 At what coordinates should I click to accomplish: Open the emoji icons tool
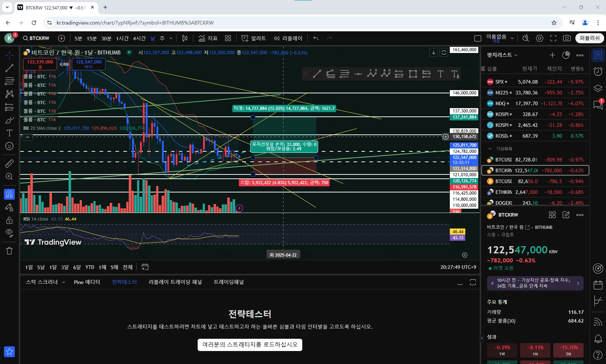[x=9, y=146]
